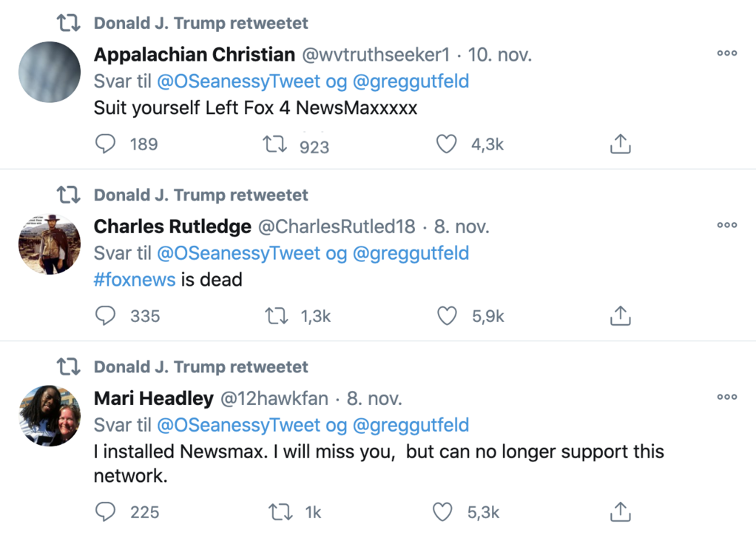
Task: View Charles Rutledge's profile picture
Action: point(50,244)
